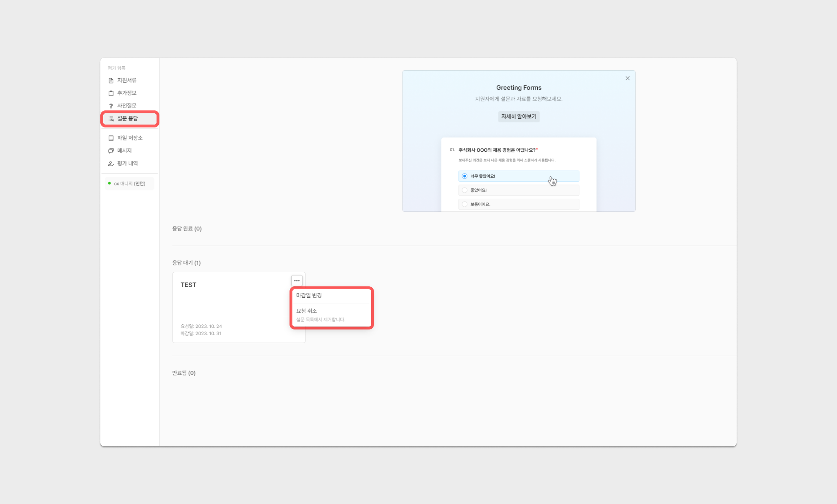Click the 응답 완료 (0) section header
Image resolution: width=837 pixels, height=504 pixels.
tap(187, 228)
